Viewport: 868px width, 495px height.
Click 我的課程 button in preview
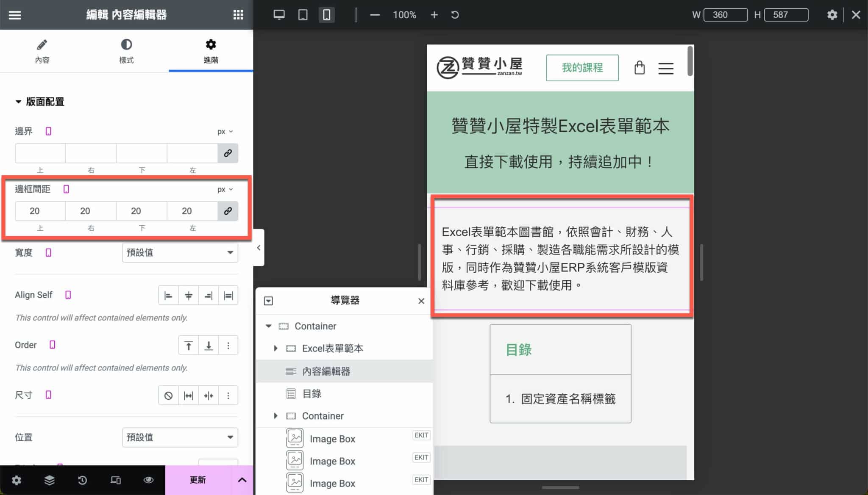(582, 68)
